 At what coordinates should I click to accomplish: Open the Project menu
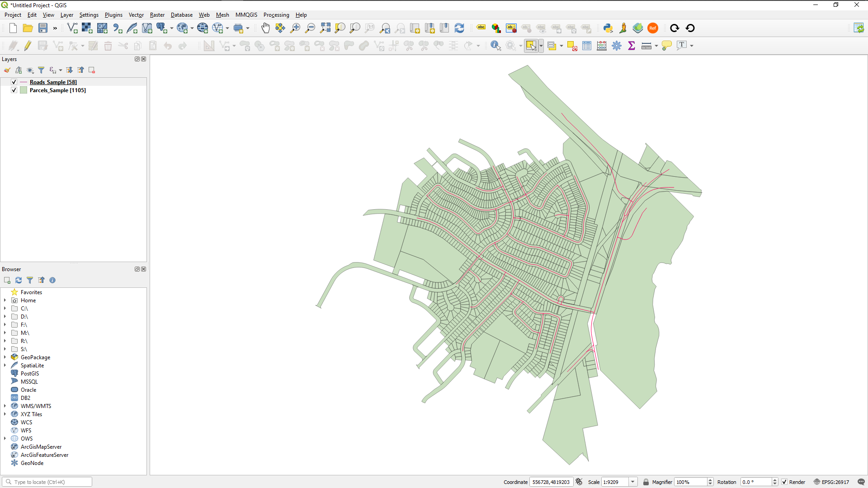click(13, 15)
